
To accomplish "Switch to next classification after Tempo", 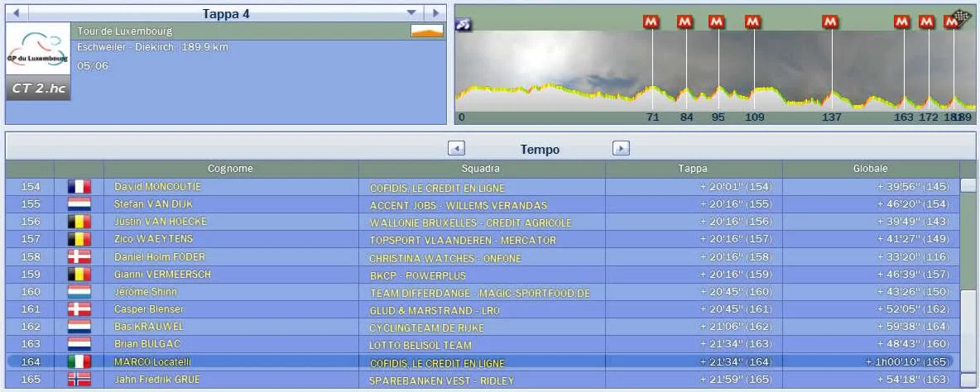I will tap(621, 149).
